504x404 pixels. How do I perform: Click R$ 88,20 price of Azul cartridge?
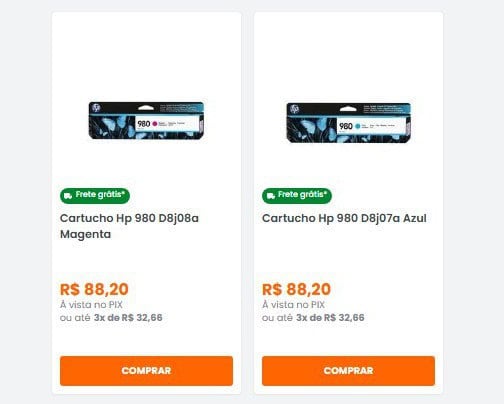(296, 289)
